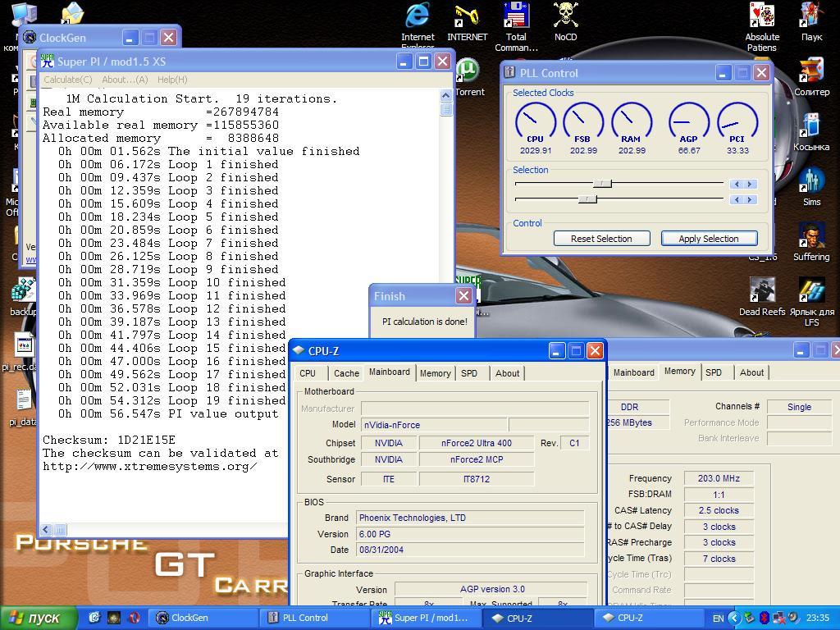Click the CPU-Z title bar icon
840x630 pixels.
[x=299, y=350]
